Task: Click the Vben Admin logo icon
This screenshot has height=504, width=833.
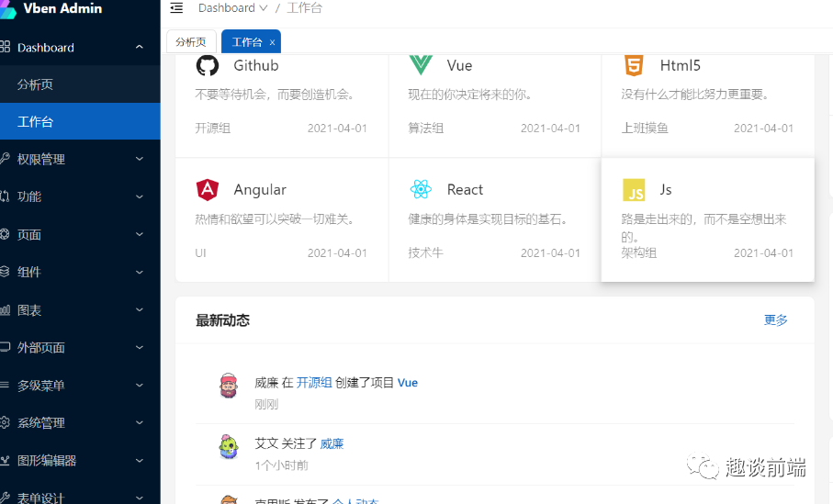Action: (x=8, y=9)
